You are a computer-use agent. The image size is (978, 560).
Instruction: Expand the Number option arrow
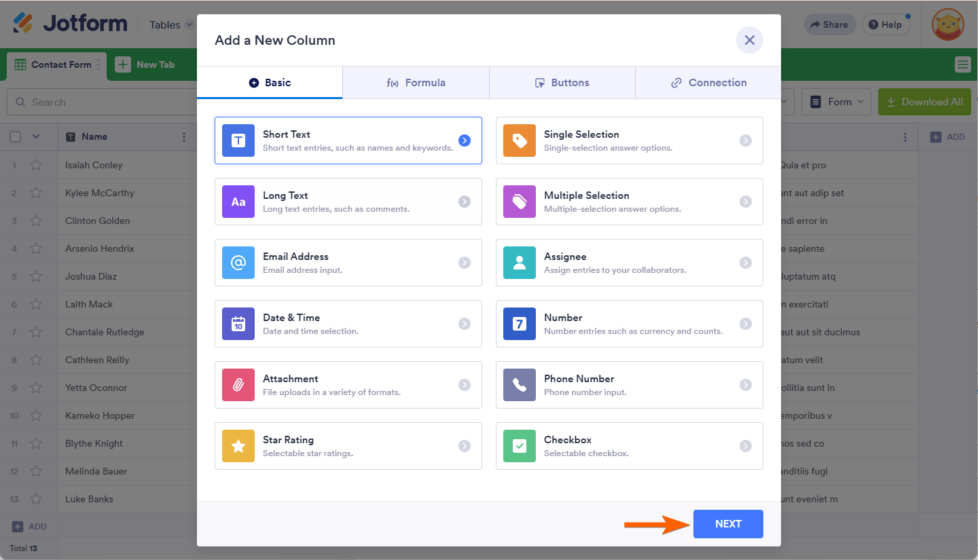point(746,324)
